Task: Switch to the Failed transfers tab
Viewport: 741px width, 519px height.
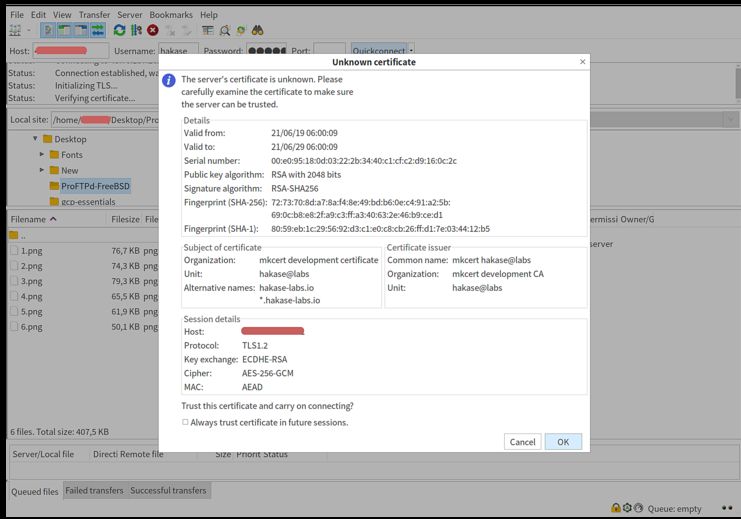Action: coord(94,491)
